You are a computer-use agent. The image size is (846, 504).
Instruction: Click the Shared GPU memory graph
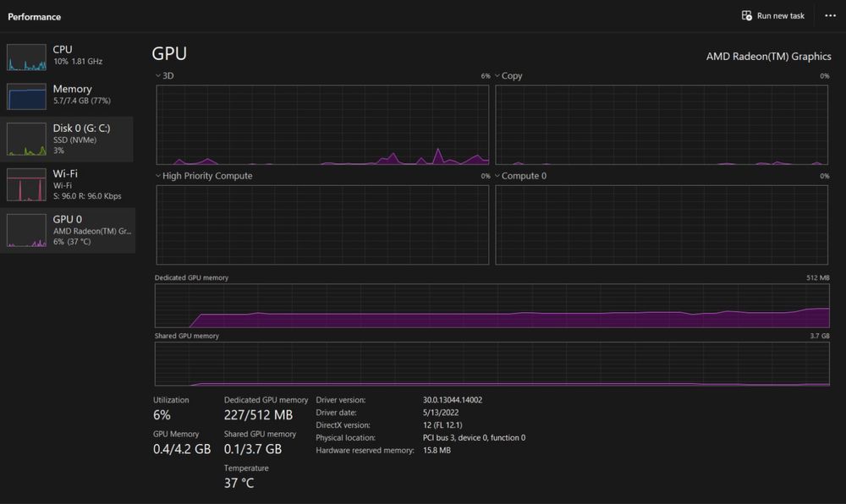[492, 364]
